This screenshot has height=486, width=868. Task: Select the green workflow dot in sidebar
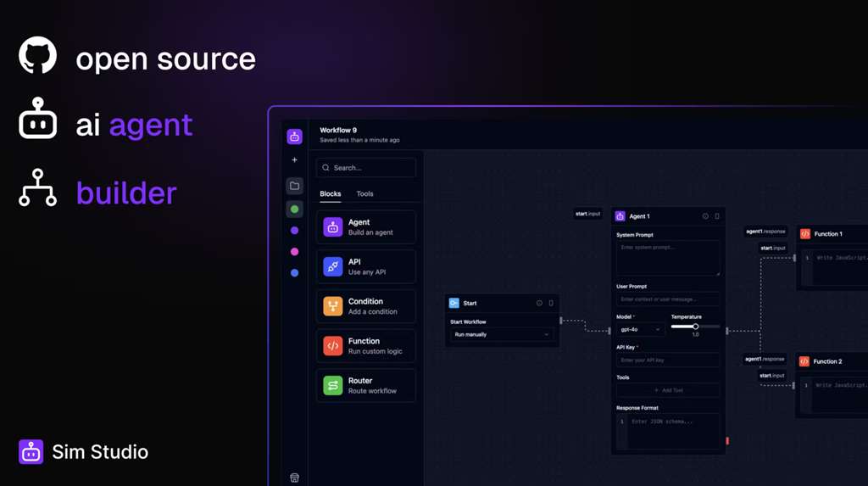coord(294,209)
